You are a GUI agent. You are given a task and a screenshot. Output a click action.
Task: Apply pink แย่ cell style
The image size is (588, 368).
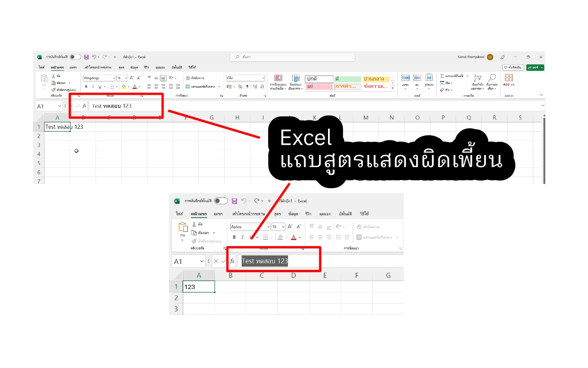319,86
